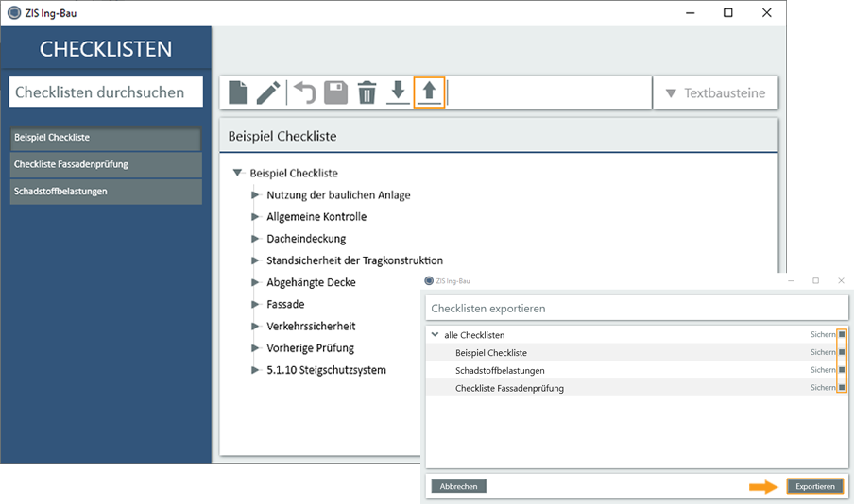Tick Sichern checkbox for alle Checklisten

[842, 335]
